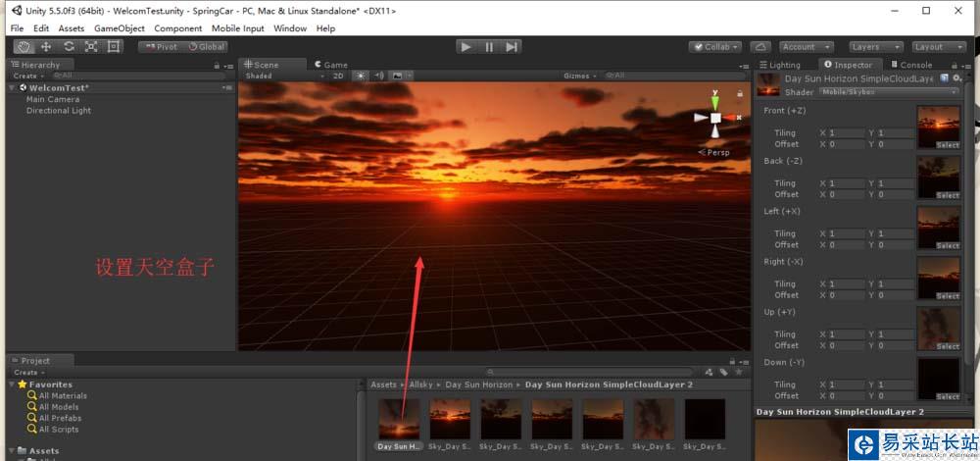Screen dimensions: 980x461
Task: Toggle Global handle rotation
Action: (x=206, y=46)
